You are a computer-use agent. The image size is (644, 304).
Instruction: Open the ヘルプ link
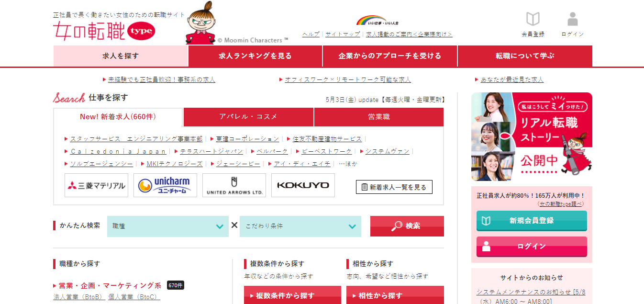(311, 34)
